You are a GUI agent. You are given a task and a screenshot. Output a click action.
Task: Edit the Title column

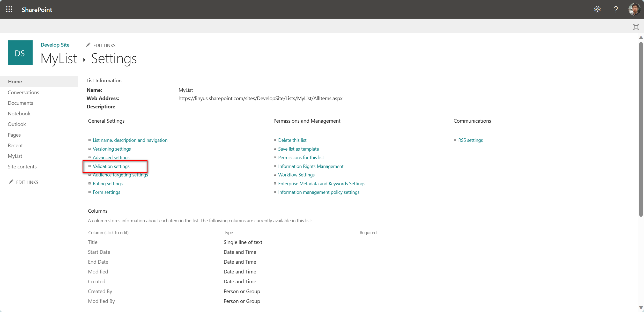(x=93, y=242)
